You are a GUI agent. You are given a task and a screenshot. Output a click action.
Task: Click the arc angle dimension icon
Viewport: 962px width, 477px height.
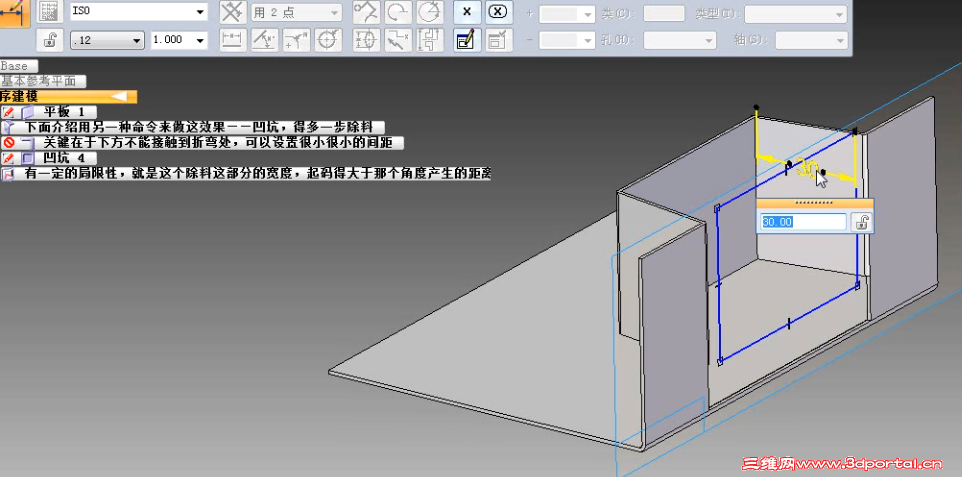pos(398,12)
